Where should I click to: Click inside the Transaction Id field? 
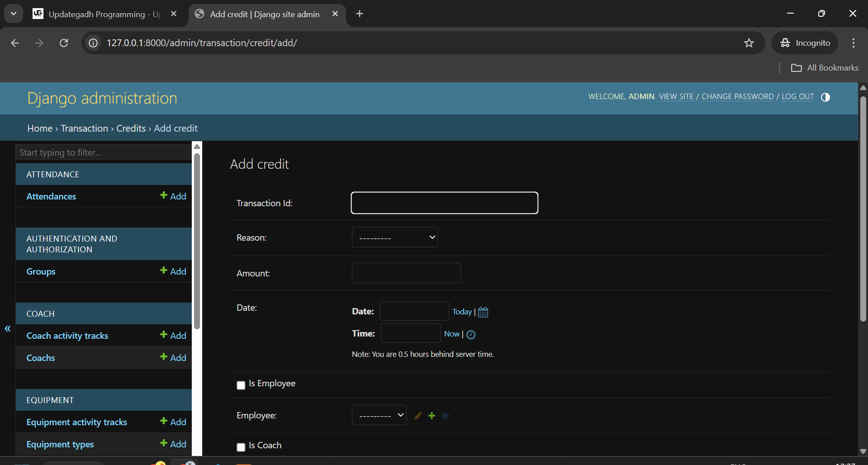tap(444, 203)
